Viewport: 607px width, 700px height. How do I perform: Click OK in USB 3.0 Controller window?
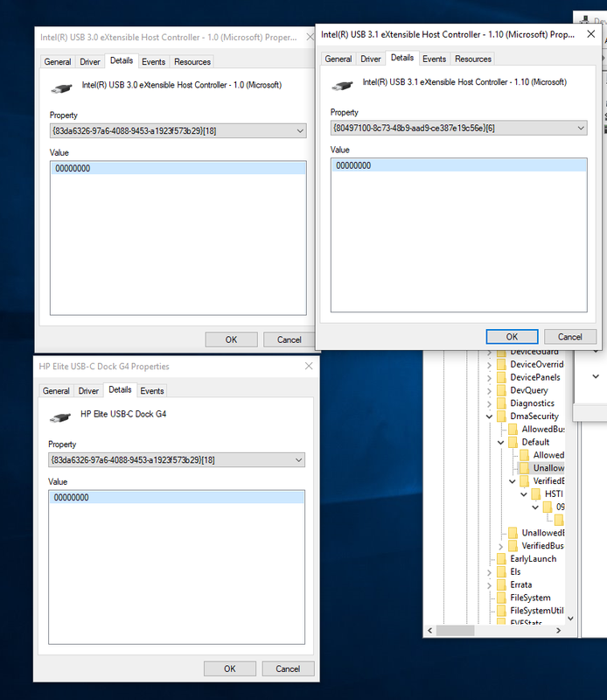pos(231,339)
